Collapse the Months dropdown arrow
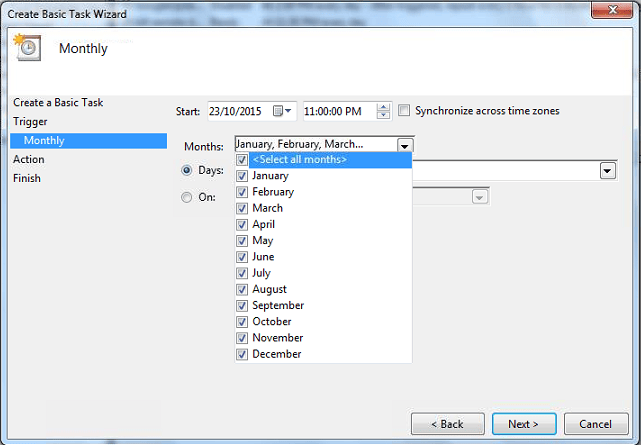641x445 pixels. [x=405, y=145]
